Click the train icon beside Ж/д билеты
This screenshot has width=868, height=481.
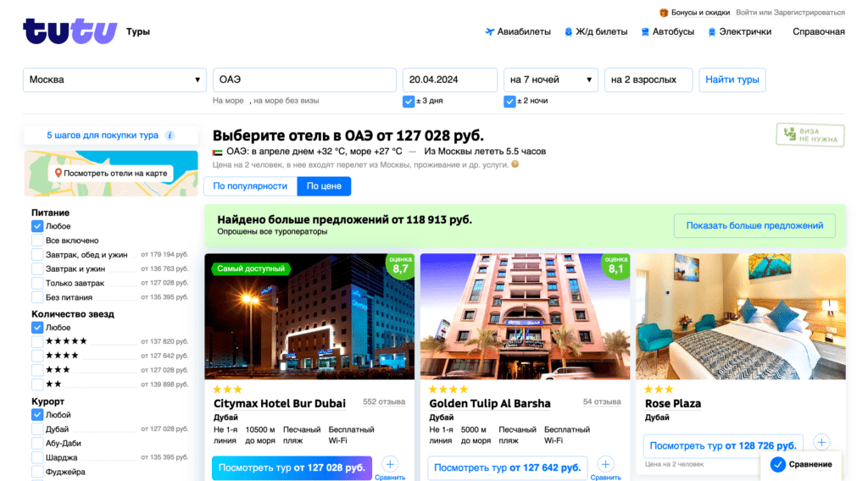point(568,32)
